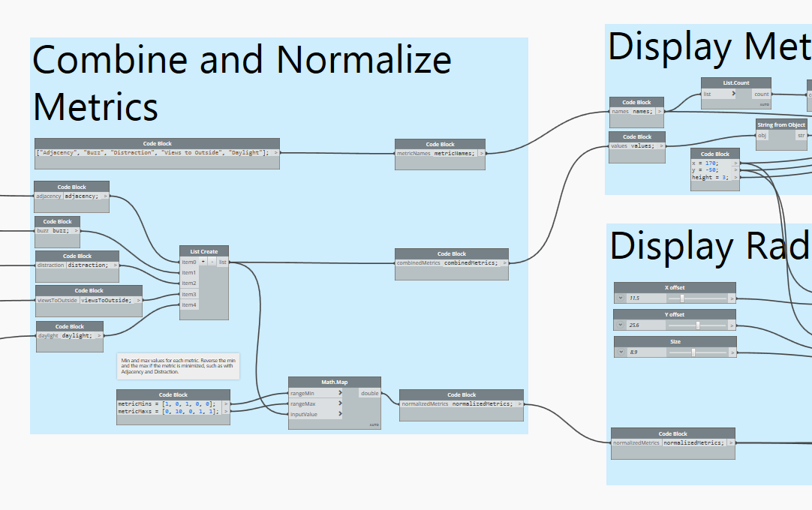
Task: Expand the X offset slider settings
Action: click(x=621, y=298)
